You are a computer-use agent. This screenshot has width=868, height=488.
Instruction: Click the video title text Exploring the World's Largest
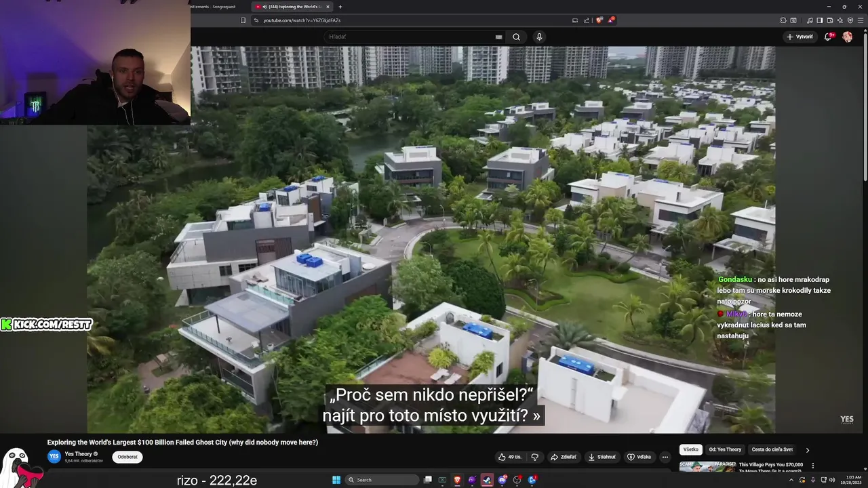tap(182, 442)
